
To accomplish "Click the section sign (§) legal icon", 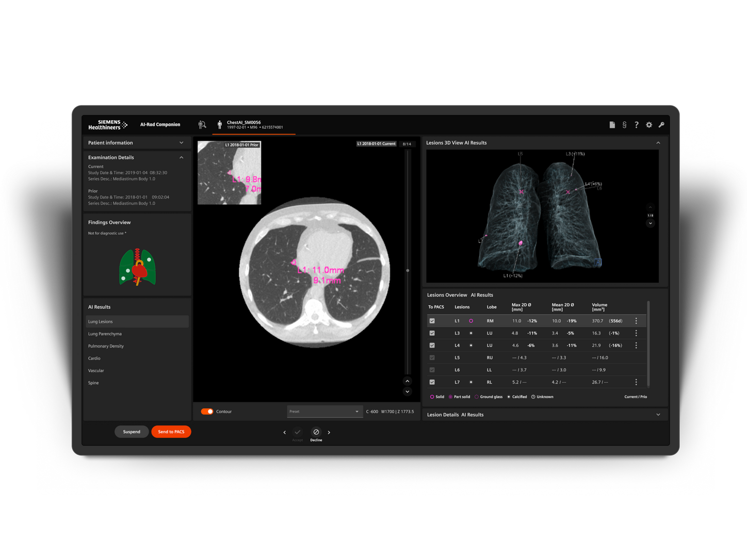I will 624,125.
